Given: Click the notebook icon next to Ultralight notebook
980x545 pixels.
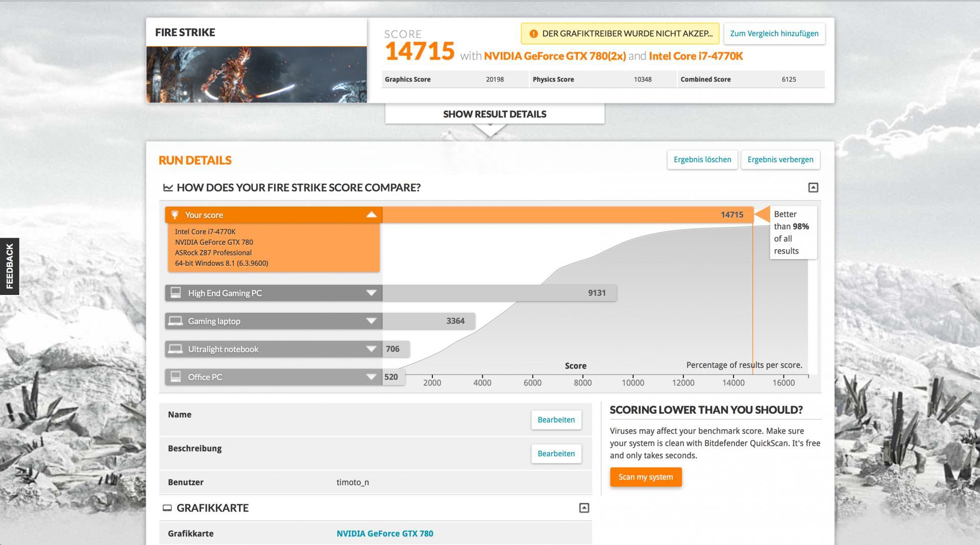Looking at the screenshot, I should tap(176, 349).
